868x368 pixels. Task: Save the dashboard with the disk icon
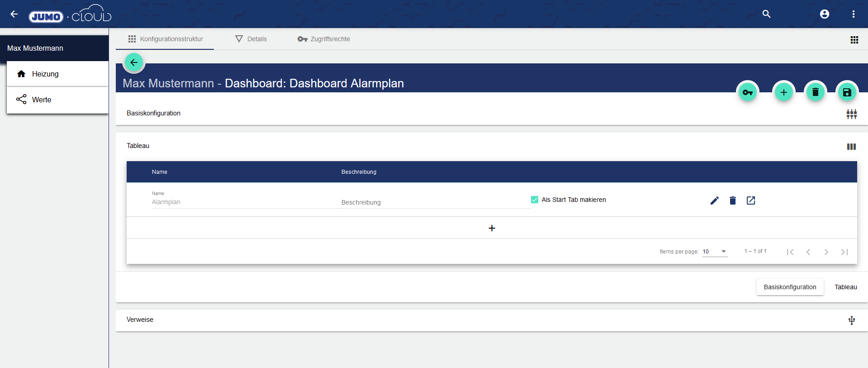pyautogui.click(x=847, y=93)
